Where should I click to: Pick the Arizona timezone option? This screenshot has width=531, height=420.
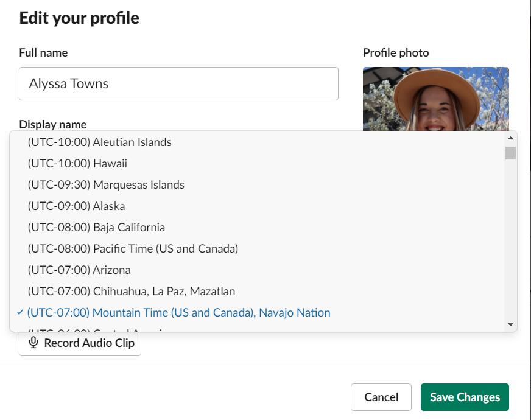(x=79, y=270)
